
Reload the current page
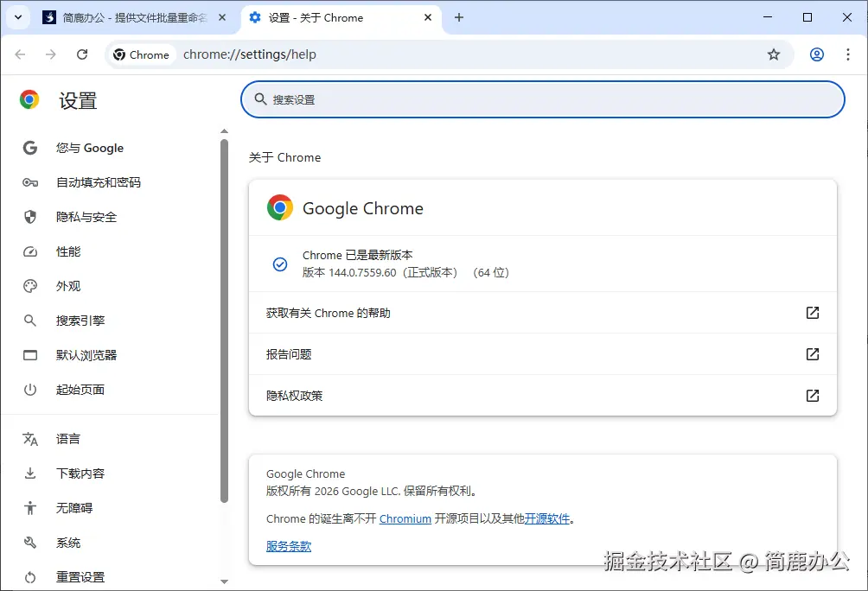tap(82, 54)
